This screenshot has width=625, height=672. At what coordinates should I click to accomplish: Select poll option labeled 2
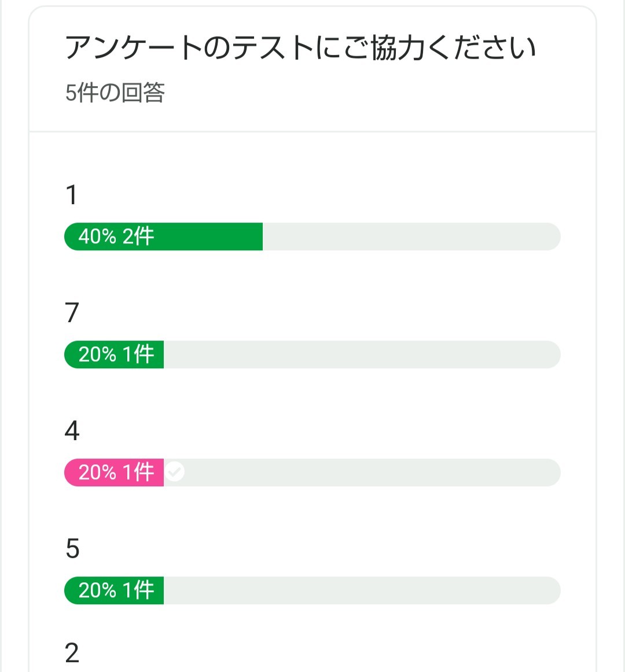[72, 653]
